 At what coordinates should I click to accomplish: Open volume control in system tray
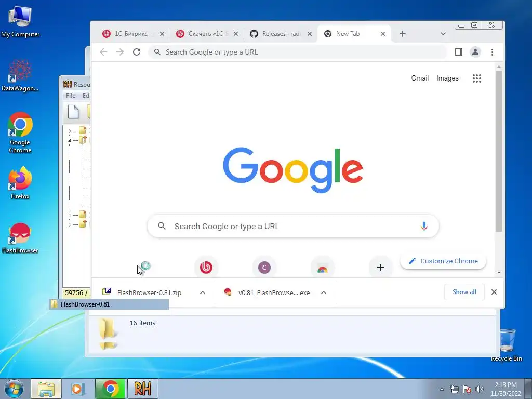480,389
